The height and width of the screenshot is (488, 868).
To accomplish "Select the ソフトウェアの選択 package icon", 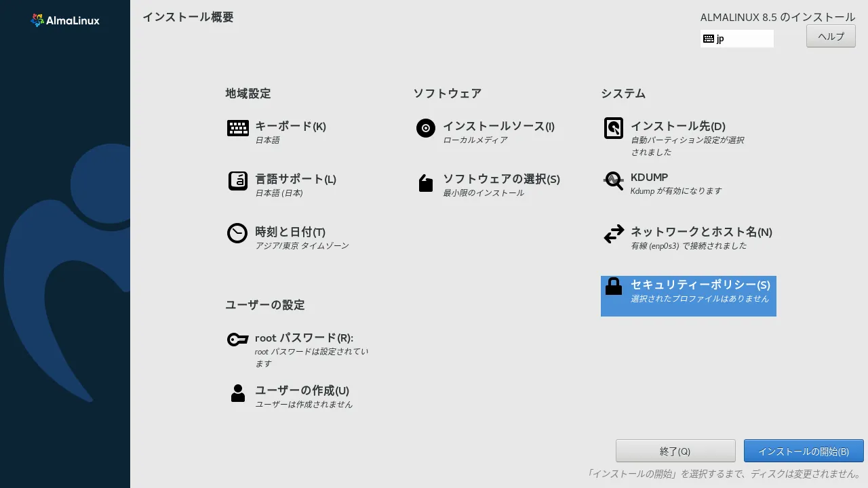I will tap(425, 183).
